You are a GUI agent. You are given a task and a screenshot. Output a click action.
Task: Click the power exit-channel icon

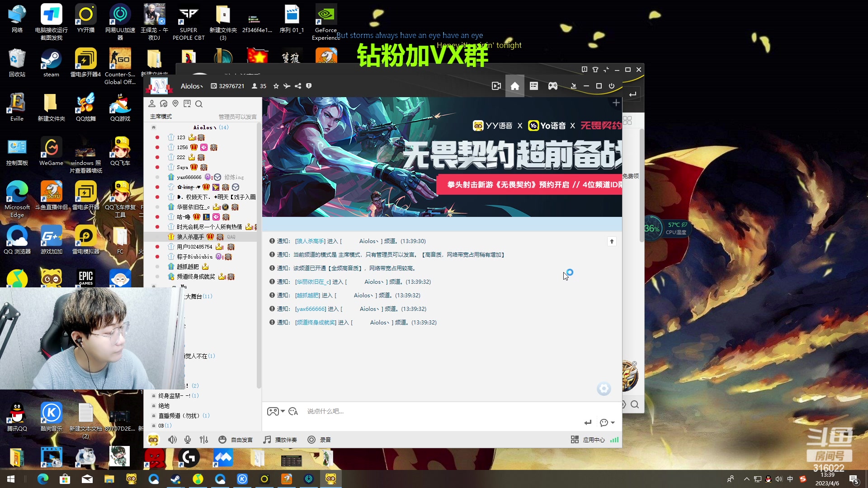[612, 86]
